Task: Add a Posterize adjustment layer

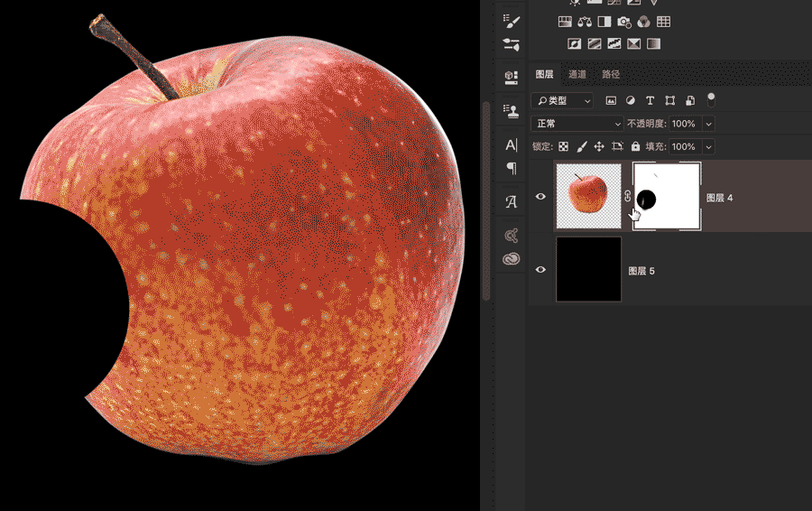Action: (x=595, y=44)
